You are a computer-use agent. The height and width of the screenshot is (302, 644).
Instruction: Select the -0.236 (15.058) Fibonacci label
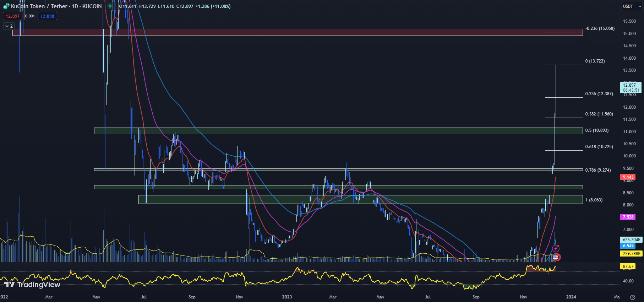click(x=600, y=28)
